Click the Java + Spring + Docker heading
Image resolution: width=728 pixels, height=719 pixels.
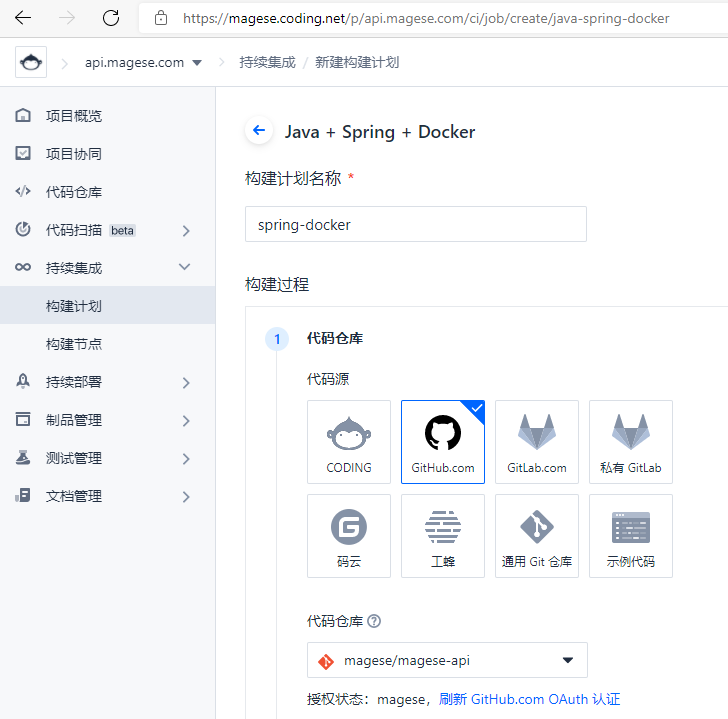380,132
